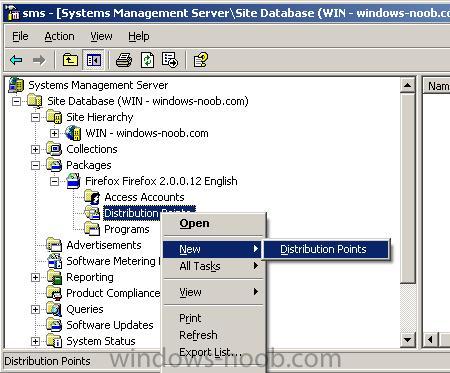Select Firefox Firefox 2.0.0.12 English label
The image size is (450, 373).
pyautogui.click(x=161, y=181)
